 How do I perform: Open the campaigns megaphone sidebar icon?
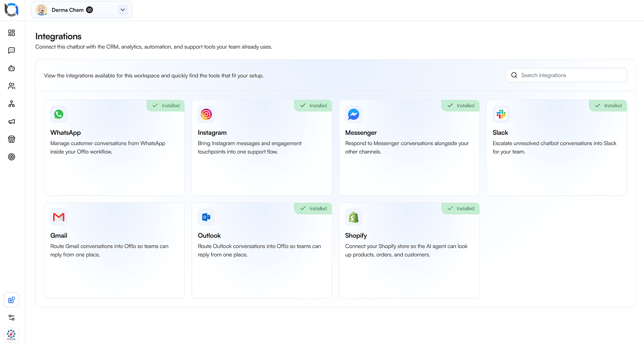(12, 121)
